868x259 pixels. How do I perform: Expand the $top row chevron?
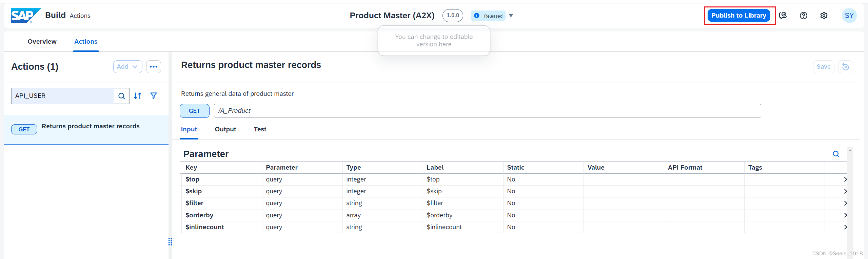845,179
